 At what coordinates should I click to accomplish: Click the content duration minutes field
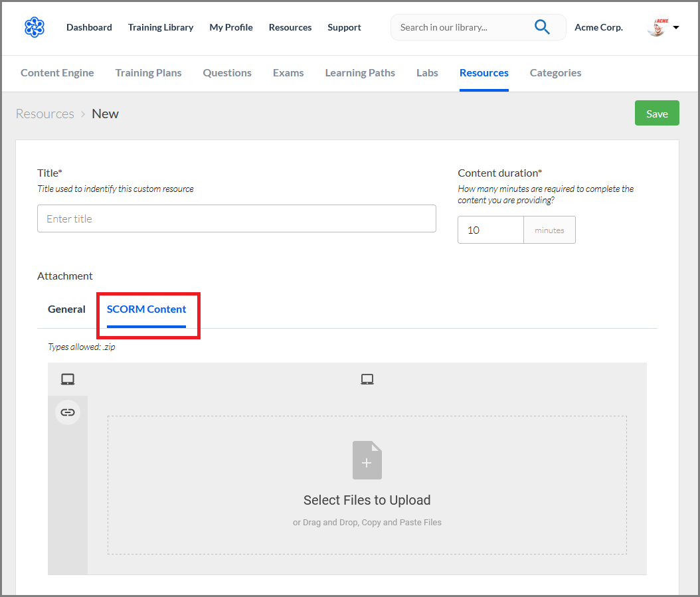click(x=491, y=230)
